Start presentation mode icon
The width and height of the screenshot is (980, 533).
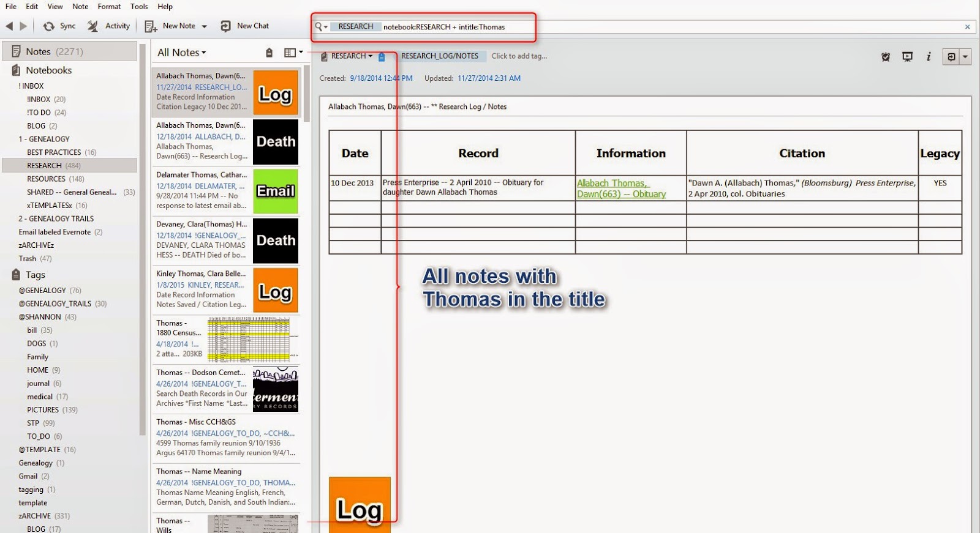[x=907, y=56]
